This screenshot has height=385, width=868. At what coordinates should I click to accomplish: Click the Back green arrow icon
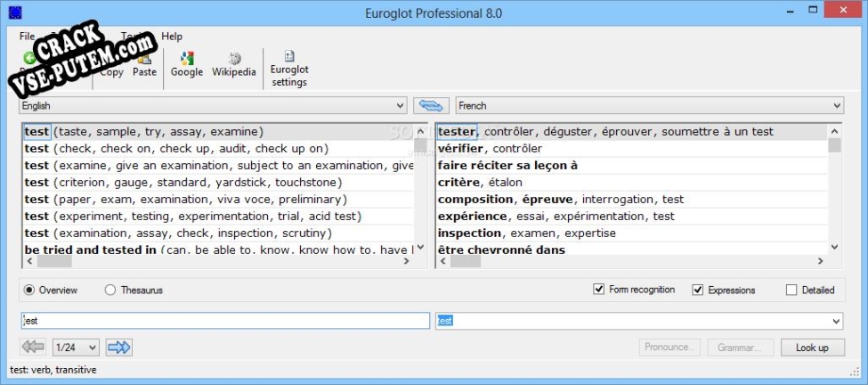point(29,58)
